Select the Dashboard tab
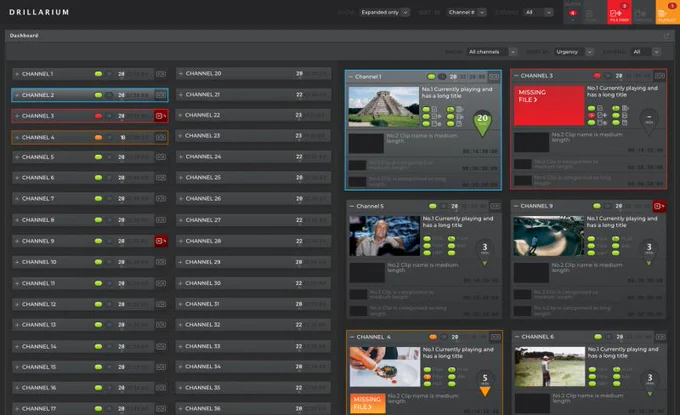 click(x=24, y=36)
